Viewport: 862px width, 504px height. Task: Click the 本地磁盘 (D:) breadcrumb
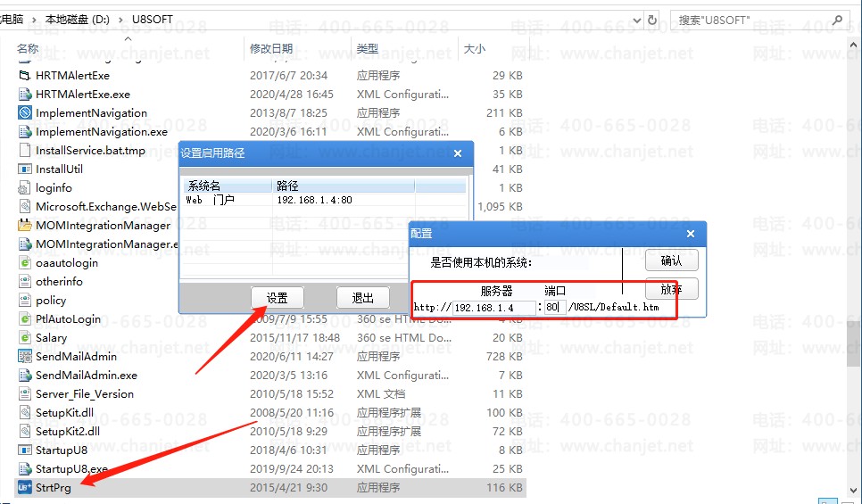pos(78,20)
